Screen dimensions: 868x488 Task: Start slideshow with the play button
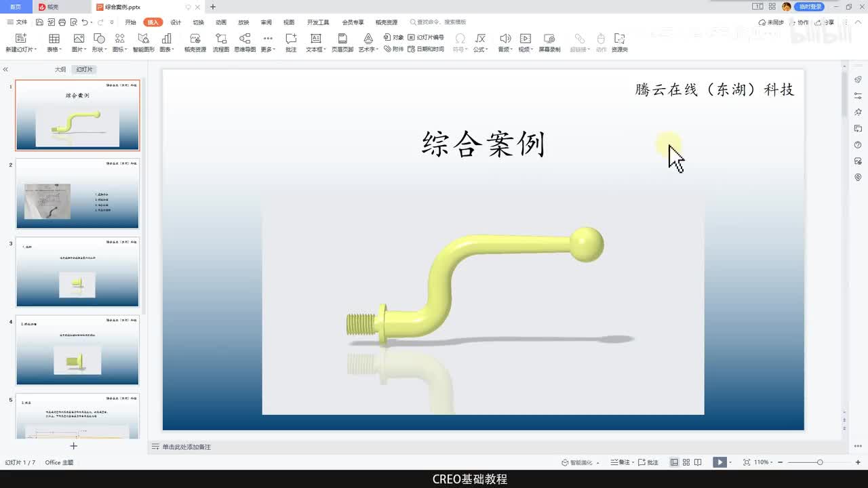click(719, 462)
